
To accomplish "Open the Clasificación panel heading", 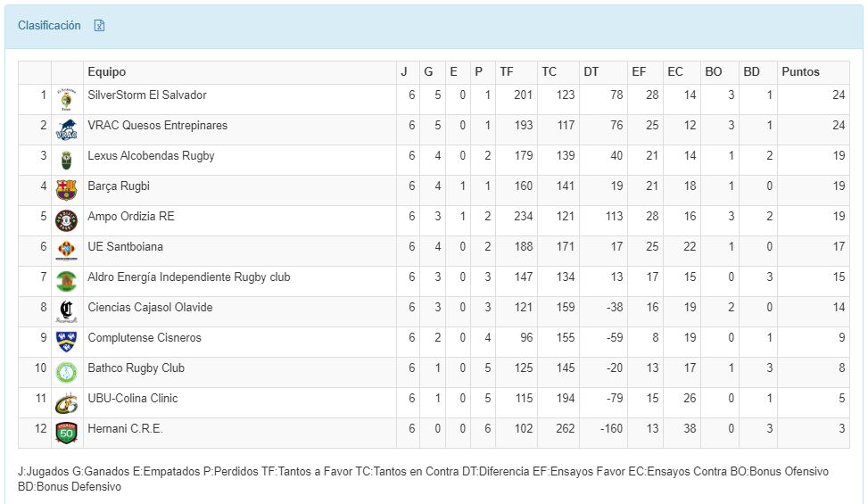I will click(49, 26).
